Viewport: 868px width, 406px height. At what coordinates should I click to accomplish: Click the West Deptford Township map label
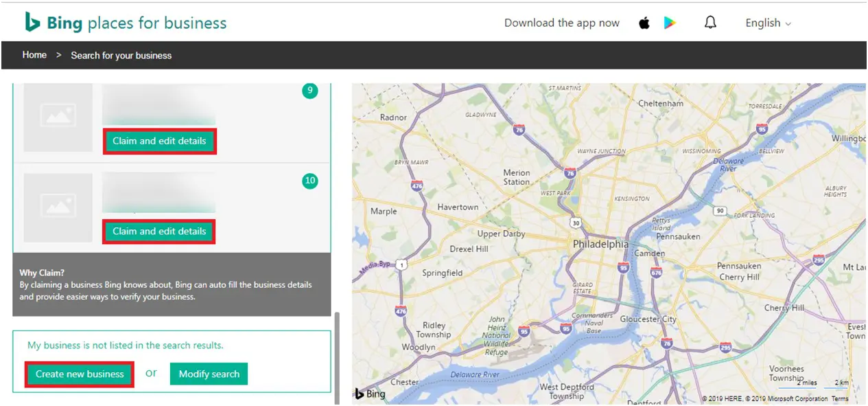[566, 392]
